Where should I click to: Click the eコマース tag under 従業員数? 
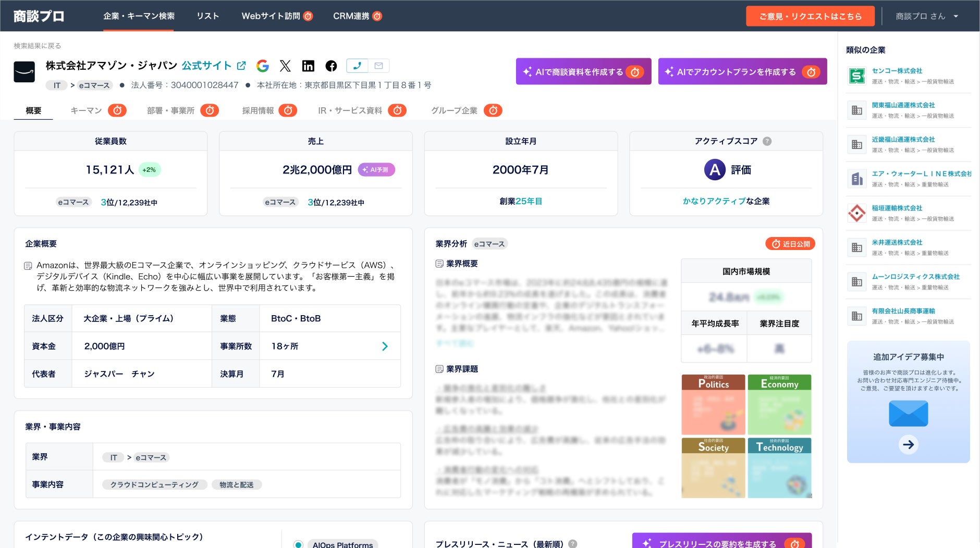pyautogui.click(x=73, y=202)
